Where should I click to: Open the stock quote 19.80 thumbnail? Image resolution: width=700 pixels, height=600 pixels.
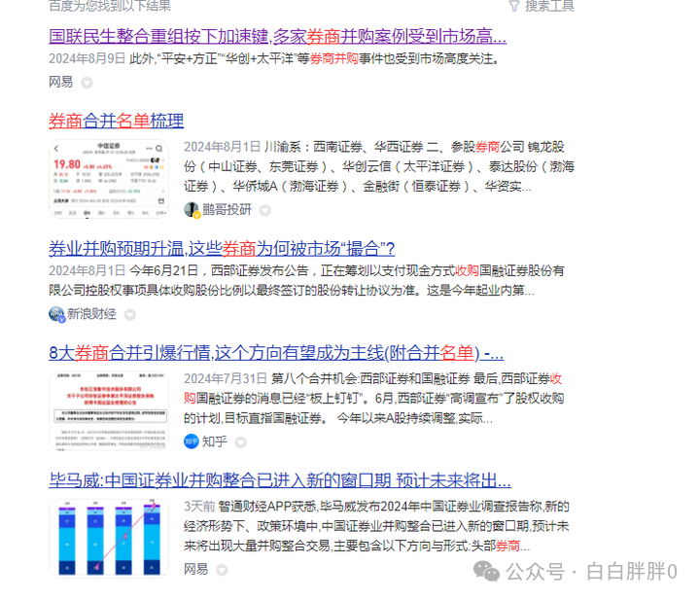tap(109, 179)
